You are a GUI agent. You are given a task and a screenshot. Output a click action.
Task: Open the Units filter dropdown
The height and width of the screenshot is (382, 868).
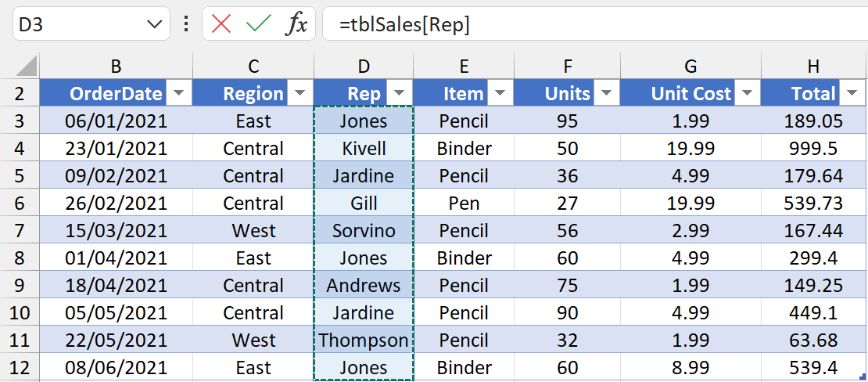click(606, 94)
